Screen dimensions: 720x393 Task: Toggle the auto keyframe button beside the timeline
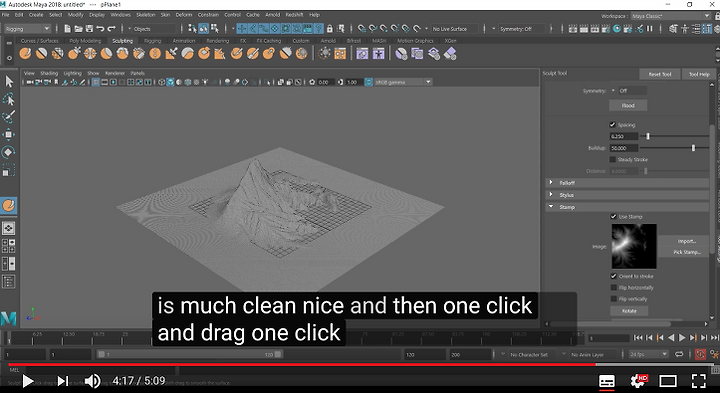[x=700, y=354]
